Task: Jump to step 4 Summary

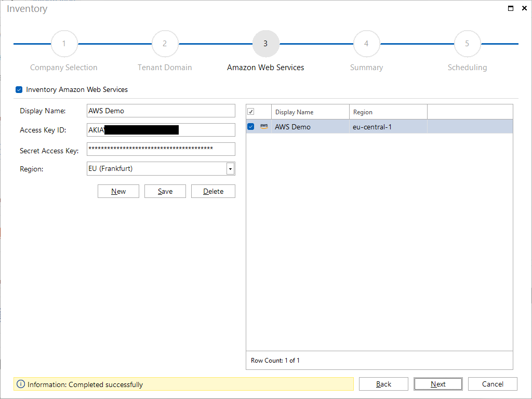Action: pos(366,44)
